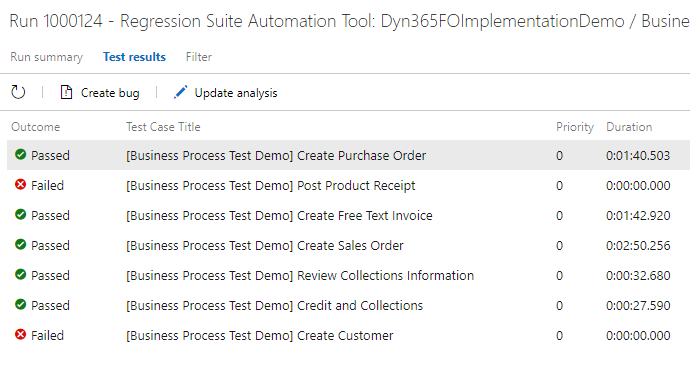Image resolution: width=690 pixels, height=387 pixels.
Task: Click the Create bug document icon
Action: pos(66,92)
